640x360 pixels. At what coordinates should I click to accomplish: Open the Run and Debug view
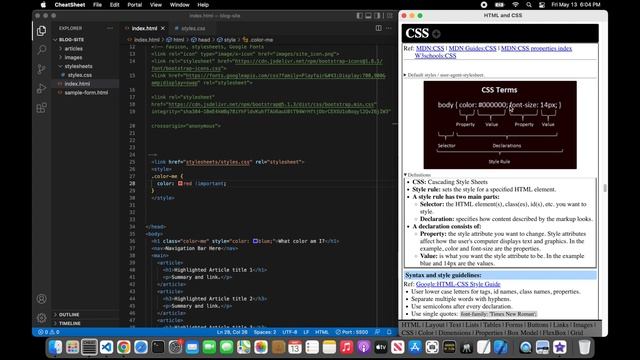41,89
